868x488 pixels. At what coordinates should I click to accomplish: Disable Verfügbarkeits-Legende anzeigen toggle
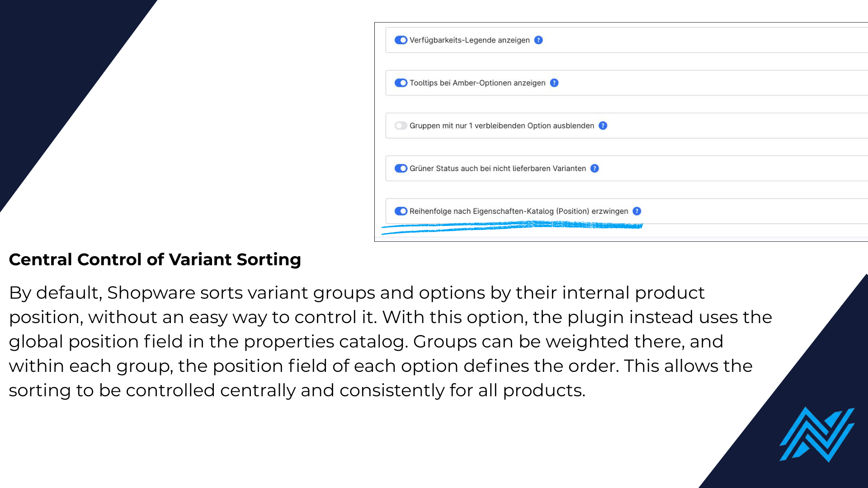pyautogui.click(x=401, y=40)
